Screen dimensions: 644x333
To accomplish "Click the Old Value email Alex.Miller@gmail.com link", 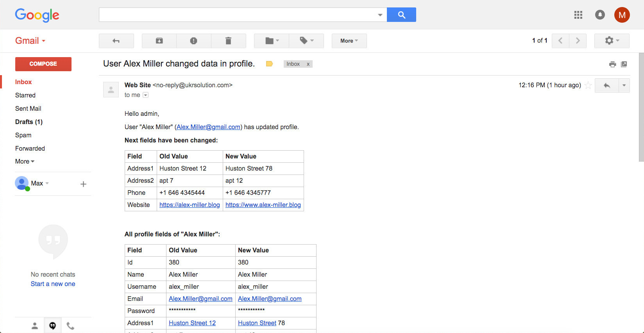I will pos(200,299).
